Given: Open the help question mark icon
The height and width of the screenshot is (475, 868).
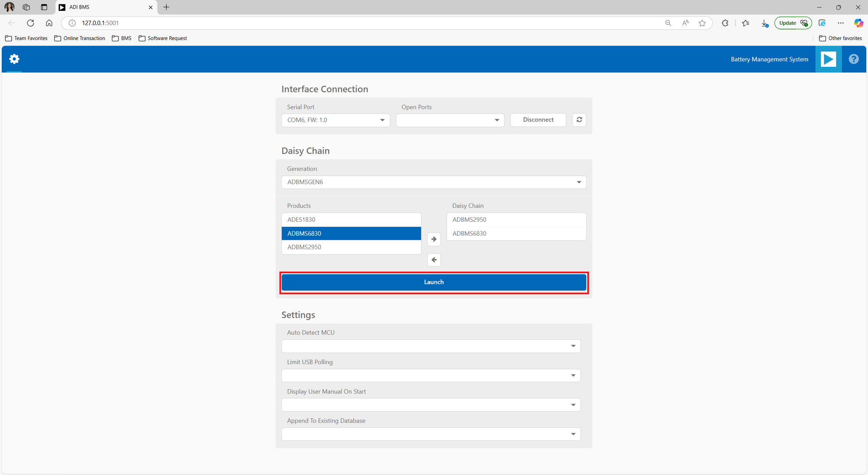Looking at the screenshot, I should tap(854, 59).
